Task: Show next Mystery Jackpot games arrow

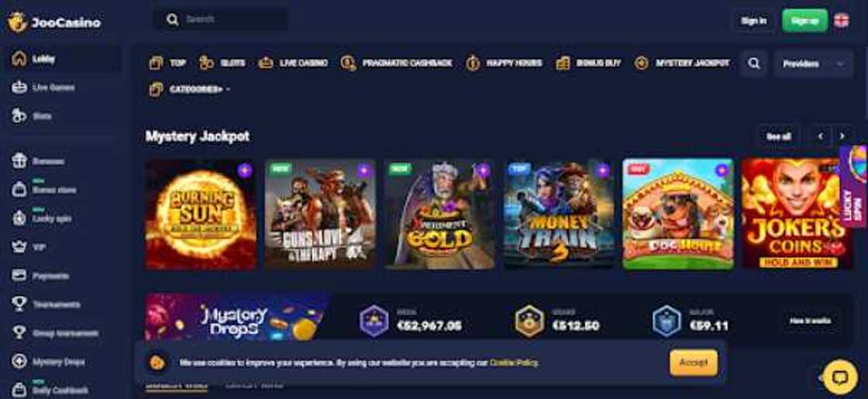Action: (x=842, y=136)
